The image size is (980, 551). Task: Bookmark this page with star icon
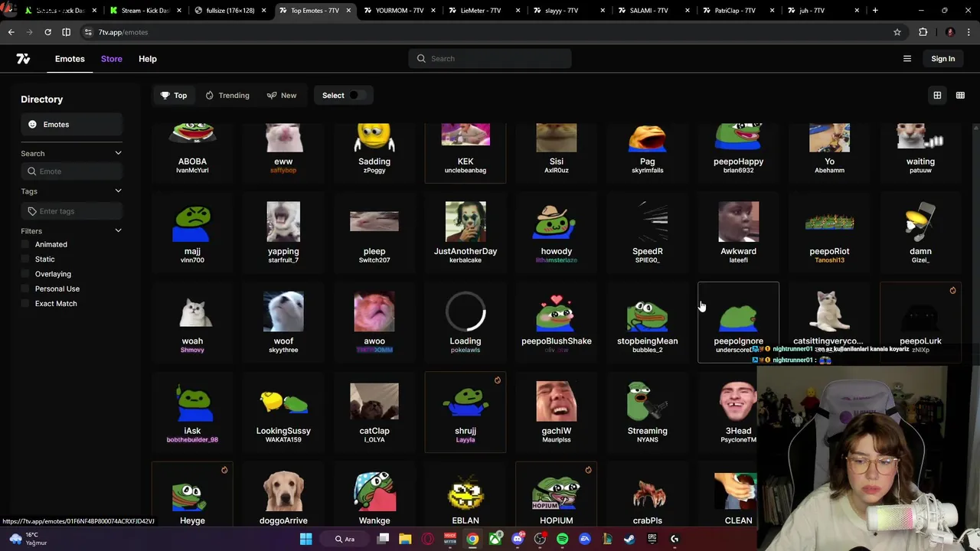click(897, 32)
